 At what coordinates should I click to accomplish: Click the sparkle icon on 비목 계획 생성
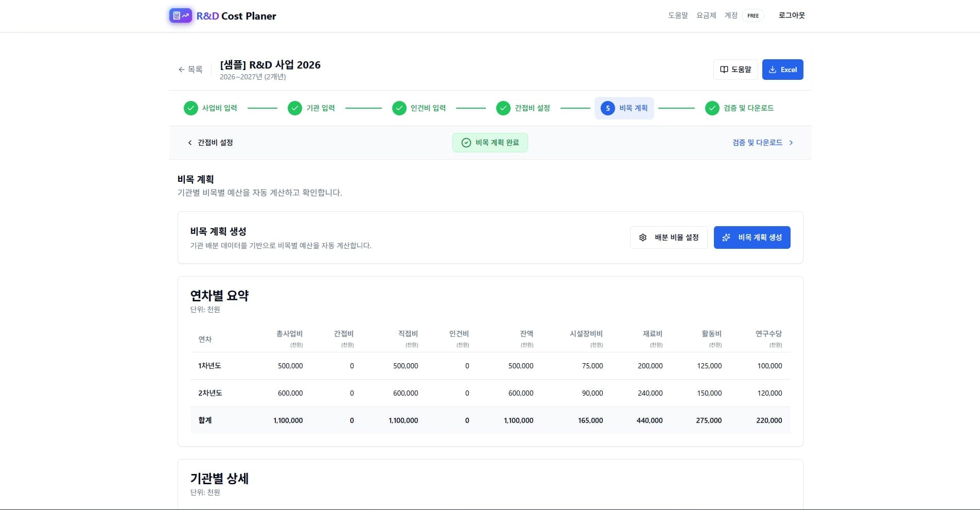coord(726,237)
